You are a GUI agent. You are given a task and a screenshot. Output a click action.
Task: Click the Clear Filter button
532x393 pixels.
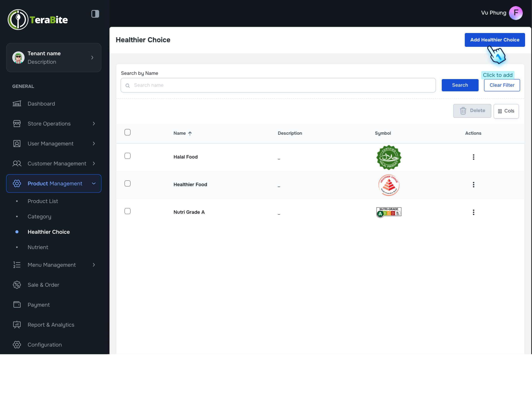(501, 85)
